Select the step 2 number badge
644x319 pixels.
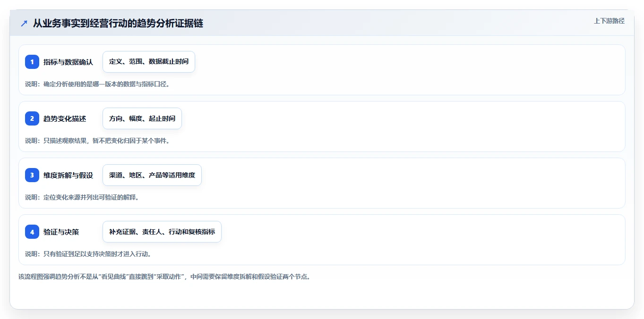point(32,118)
